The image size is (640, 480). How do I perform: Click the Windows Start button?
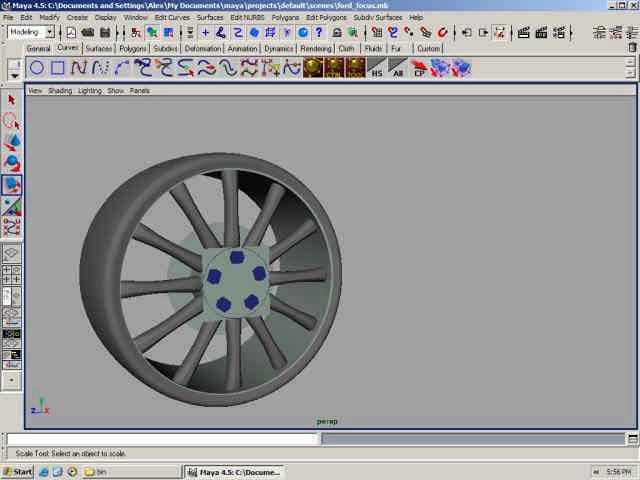(x=18, y=471)
